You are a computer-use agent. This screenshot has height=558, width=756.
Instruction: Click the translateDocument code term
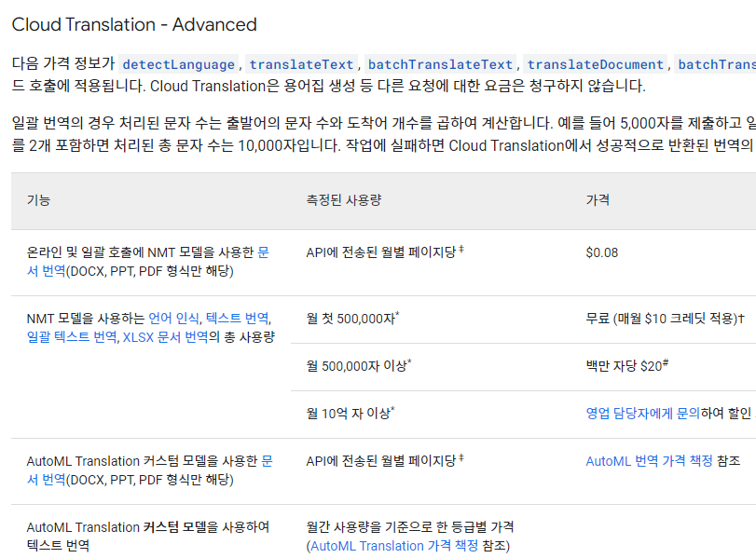click(x=596, y=64)
